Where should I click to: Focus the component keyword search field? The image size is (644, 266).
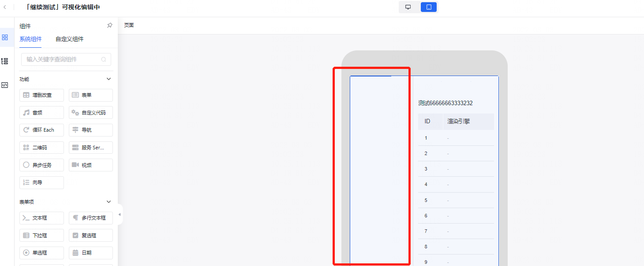coord(66,59)
